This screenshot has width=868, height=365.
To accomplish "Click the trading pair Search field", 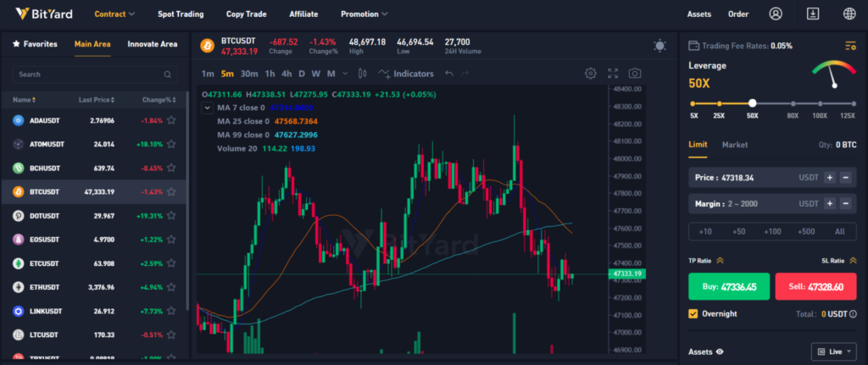I will tap(95, 75).
